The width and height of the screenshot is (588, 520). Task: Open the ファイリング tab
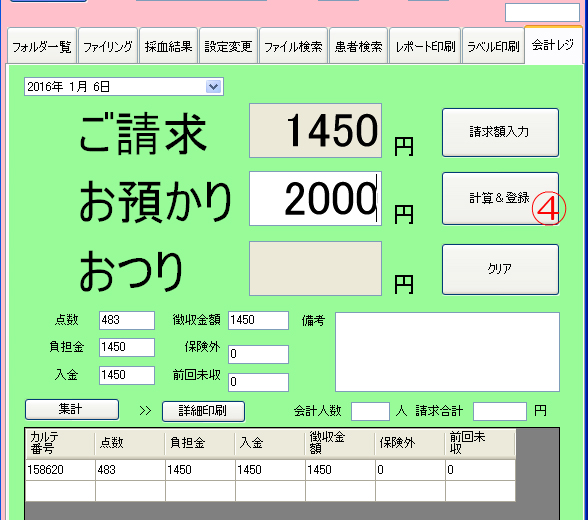tap(108, 46)
